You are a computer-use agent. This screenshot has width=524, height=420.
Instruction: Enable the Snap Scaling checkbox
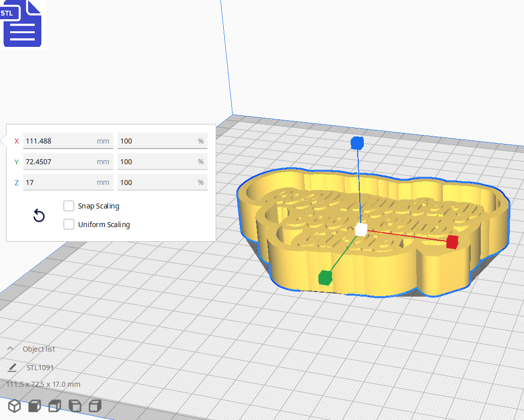(69, 206)
